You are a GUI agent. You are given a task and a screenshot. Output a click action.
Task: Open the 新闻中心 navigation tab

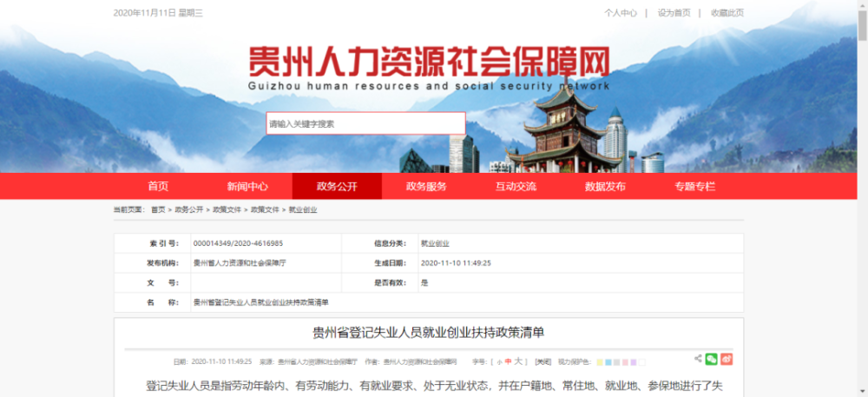(x=247, y=186)
